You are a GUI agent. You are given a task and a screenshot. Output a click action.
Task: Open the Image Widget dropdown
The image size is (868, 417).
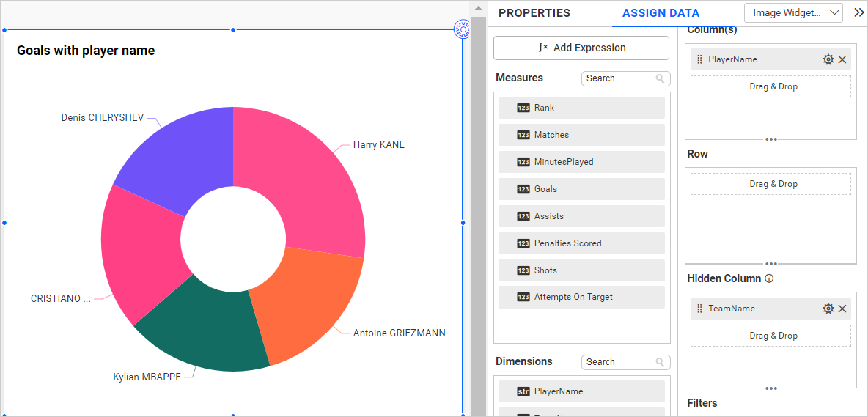[x=794, y=12]
